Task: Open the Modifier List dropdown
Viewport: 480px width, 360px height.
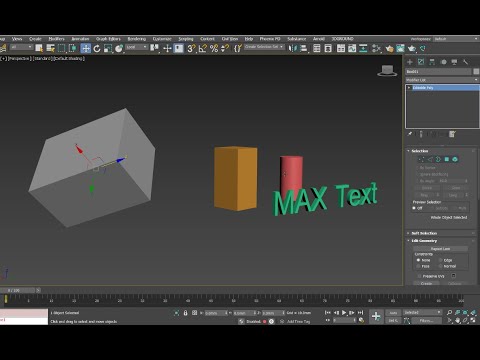Action: click(442, 80)
